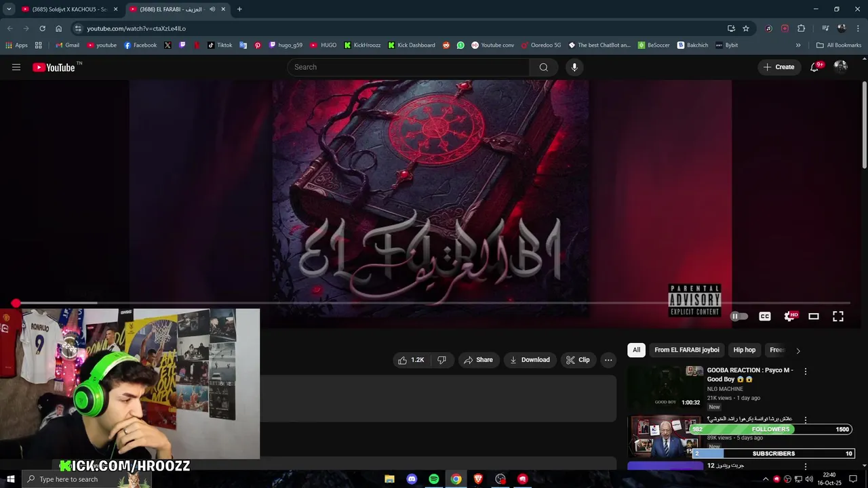Share the video
Screen dimensions: 868x488
coord(478,360)
